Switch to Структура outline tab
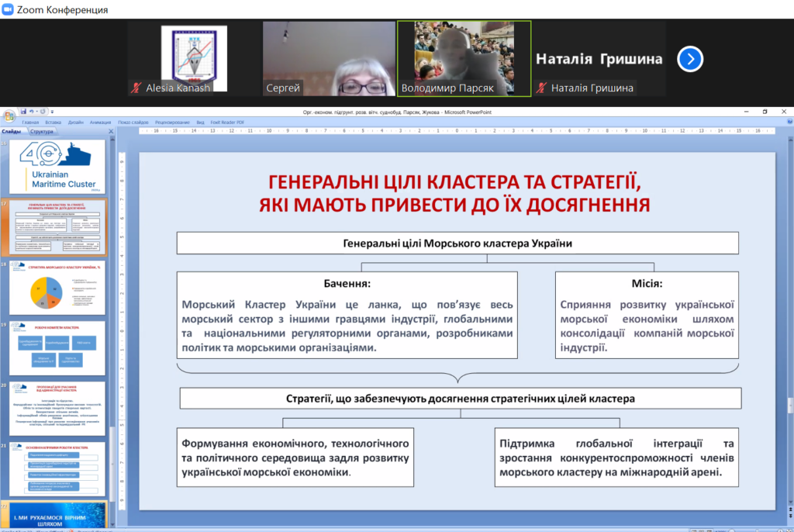The height and width of the screenshot is (532, 794). click(42, 132)
